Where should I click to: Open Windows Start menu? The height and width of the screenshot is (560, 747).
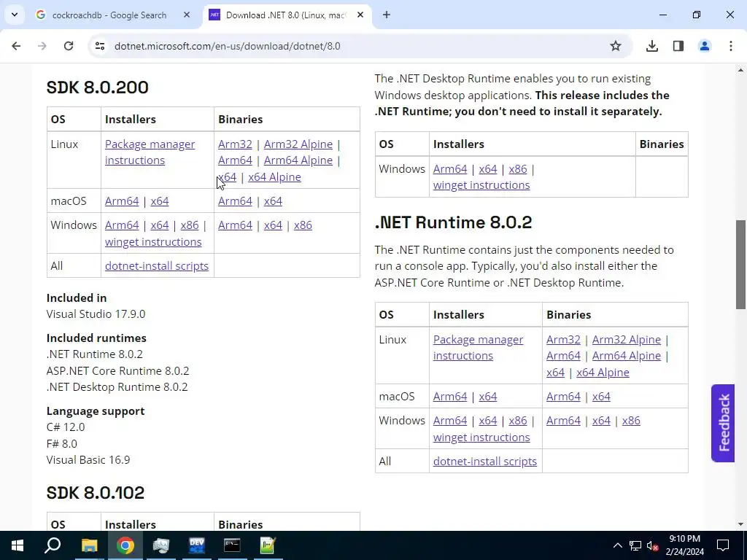[18, 545]
